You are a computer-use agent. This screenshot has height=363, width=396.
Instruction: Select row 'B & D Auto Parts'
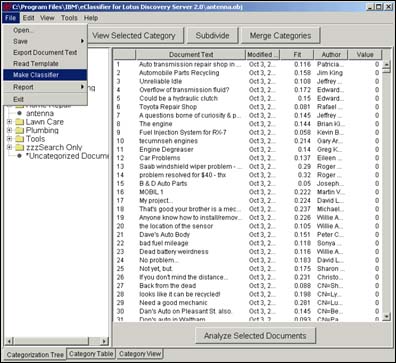click(x=248, y=183)
